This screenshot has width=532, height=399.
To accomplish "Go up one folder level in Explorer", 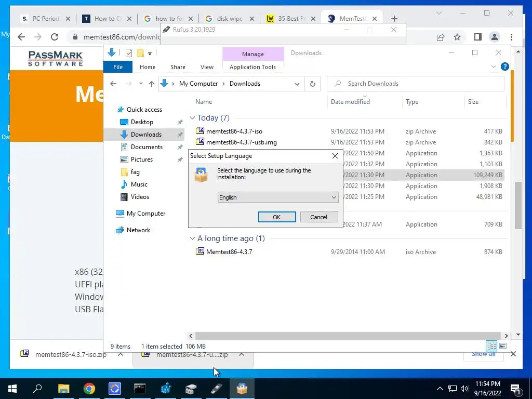I will point(151,84).
